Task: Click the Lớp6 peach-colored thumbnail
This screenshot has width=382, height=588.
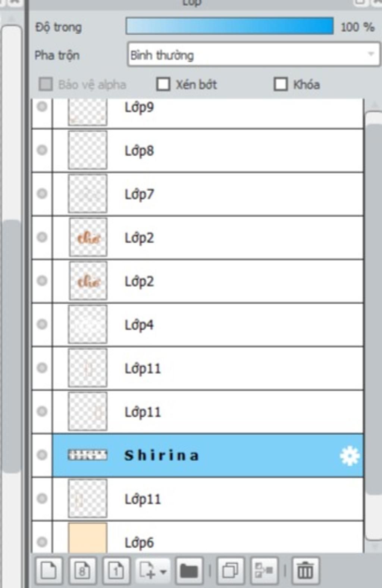Action: click(x=88, y=538)
